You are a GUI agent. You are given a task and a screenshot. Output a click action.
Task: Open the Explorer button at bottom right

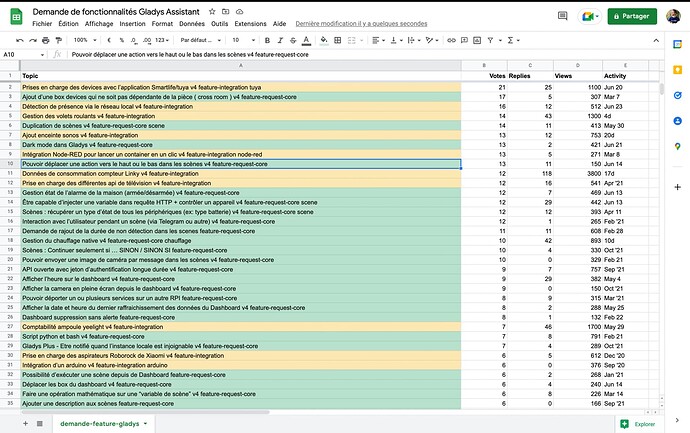tap(635, 423)
